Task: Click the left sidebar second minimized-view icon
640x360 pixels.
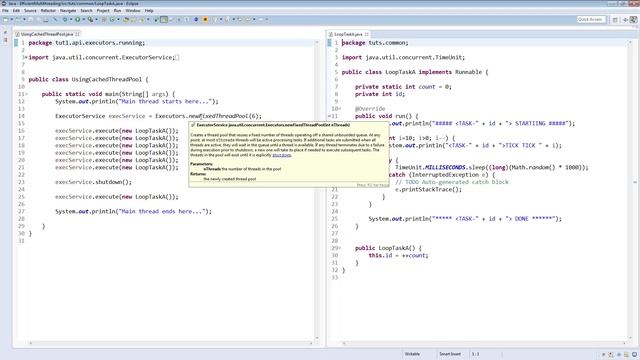Action: point(5,40)
